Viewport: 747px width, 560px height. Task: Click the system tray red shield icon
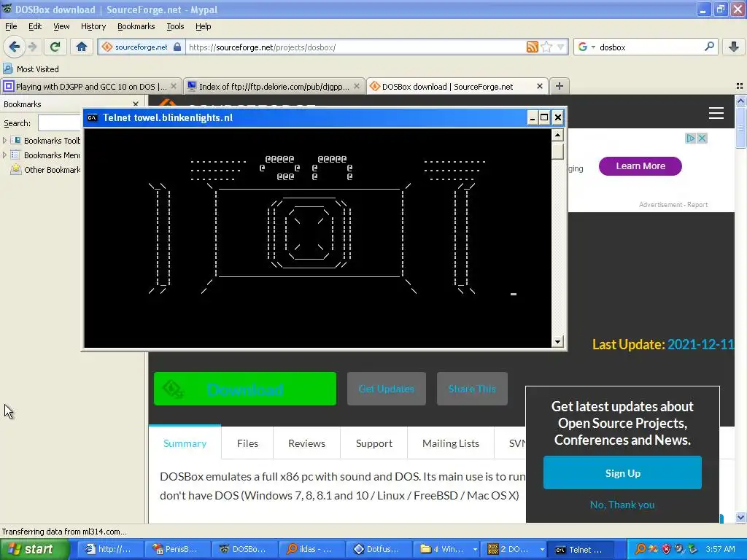coord(666,550)
